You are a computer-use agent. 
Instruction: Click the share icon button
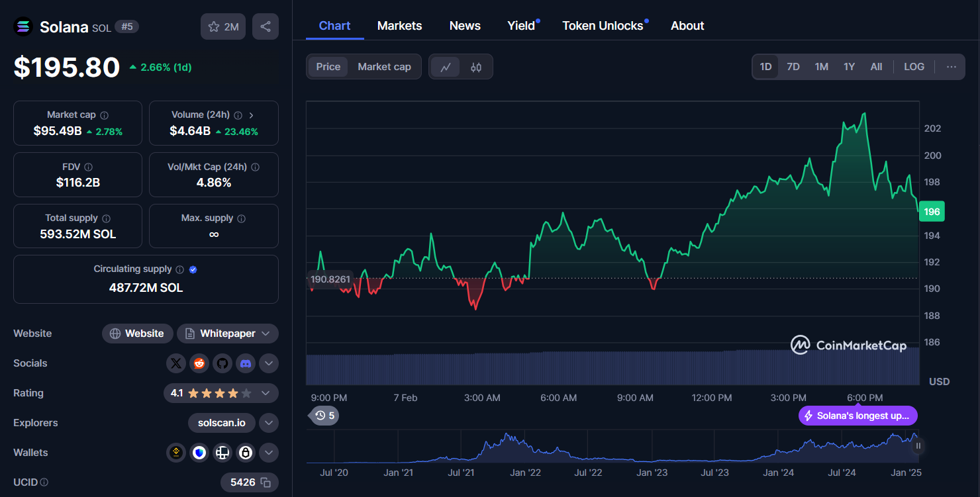coord(266,26)
